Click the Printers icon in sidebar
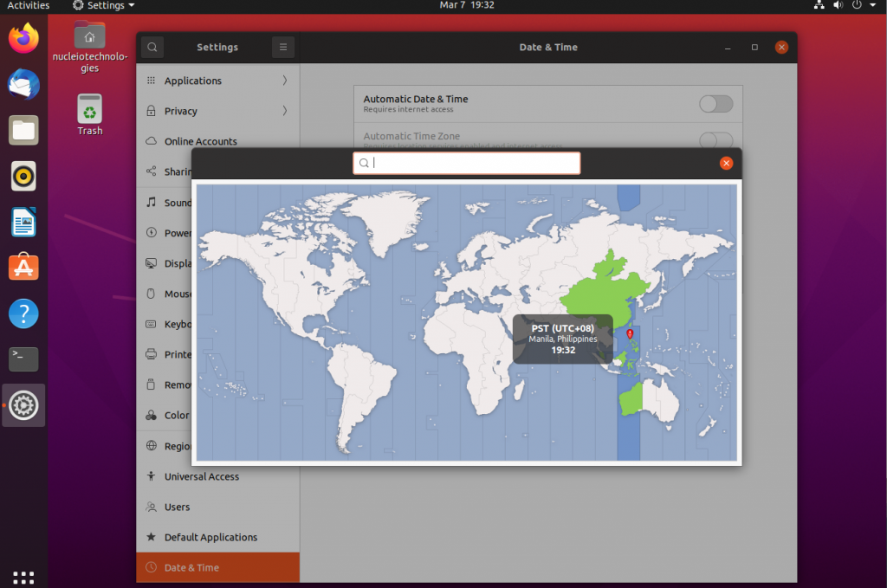The width and height of the screenshot is (887, 588). tap(151, 354)
